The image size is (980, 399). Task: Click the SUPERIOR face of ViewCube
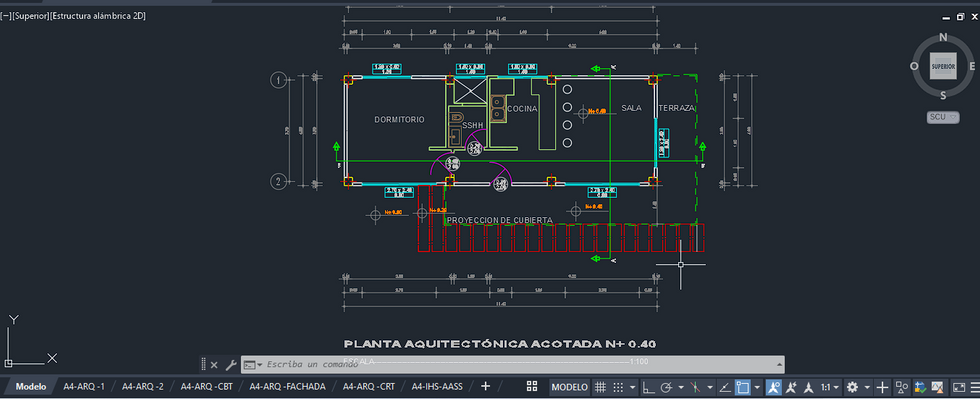coord(942,66)
